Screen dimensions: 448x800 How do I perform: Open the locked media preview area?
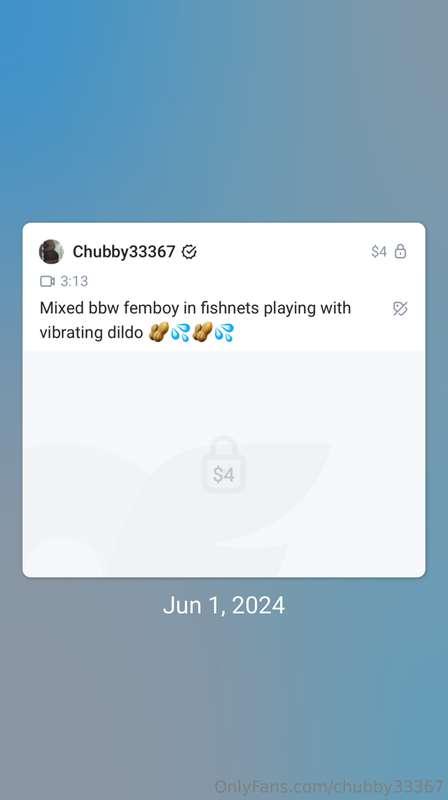(223, 464)
